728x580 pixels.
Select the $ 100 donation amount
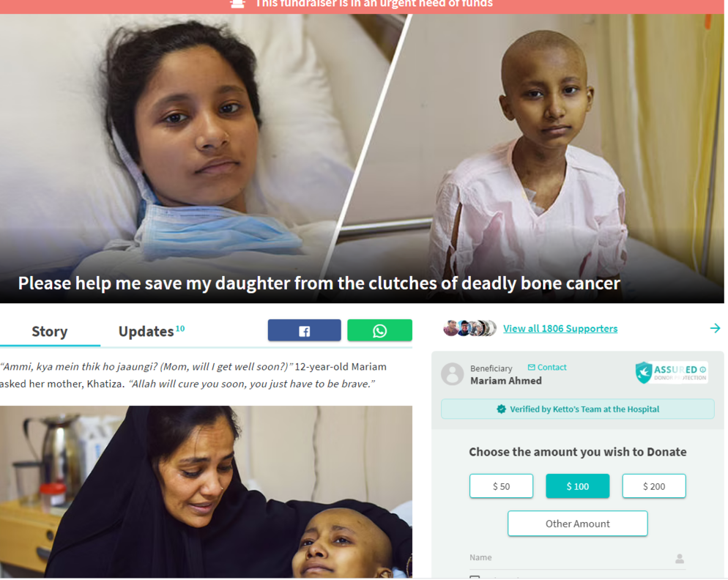click(577, 486)
